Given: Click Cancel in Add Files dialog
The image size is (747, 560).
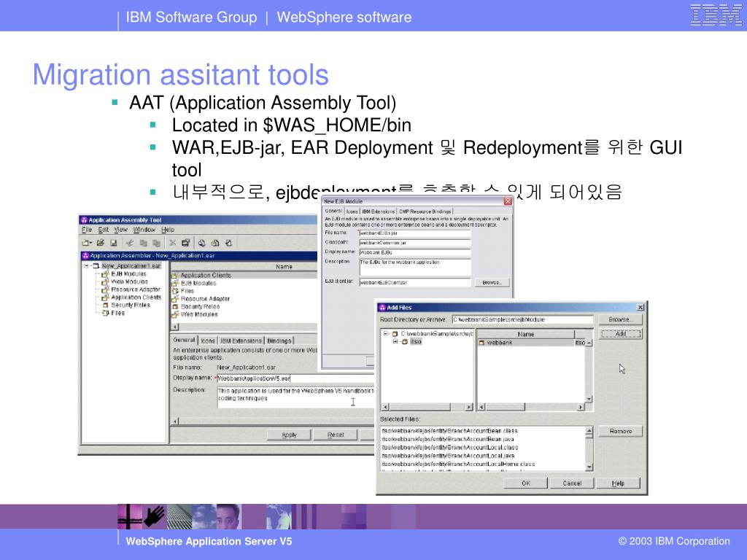Looking at the screenshot, I should [572, 483].
